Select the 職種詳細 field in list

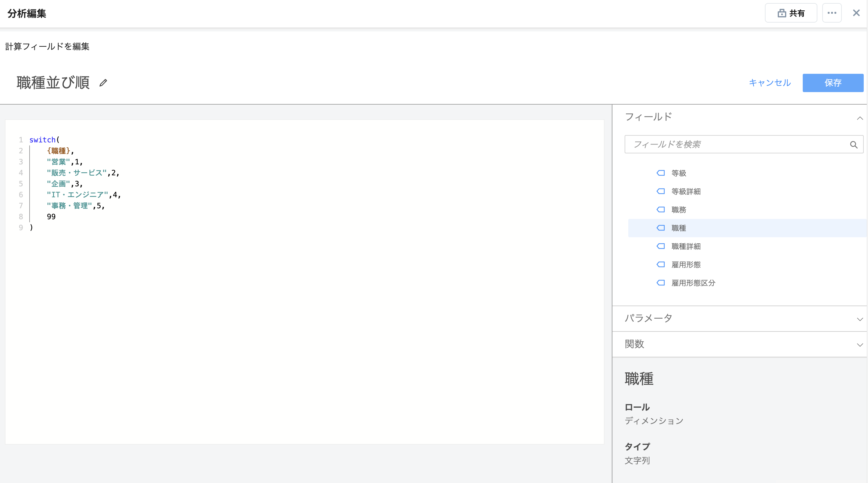pyautogui.click(x=686, y=246)
